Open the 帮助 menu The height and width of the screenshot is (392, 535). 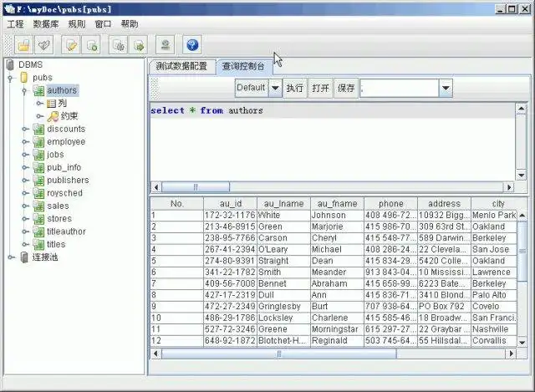click(x=130, y=24)
